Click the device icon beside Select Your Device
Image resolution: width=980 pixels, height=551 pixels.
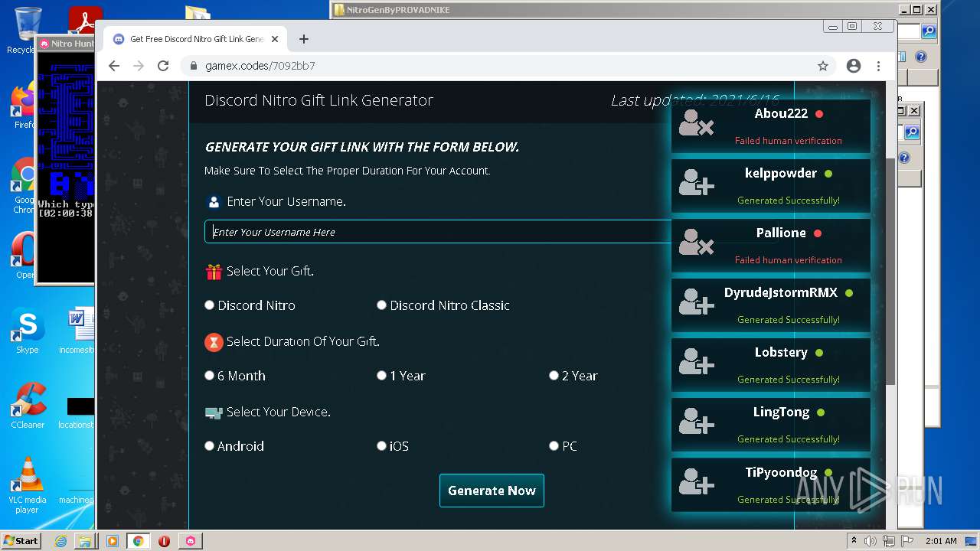214,412
